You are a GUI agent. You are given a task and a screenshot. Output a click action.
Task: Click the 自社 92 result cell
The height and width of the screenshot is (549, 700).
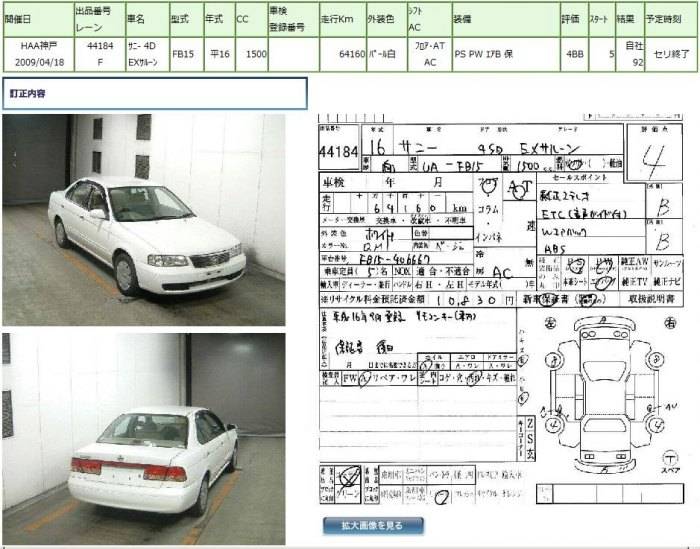(630, 54)
